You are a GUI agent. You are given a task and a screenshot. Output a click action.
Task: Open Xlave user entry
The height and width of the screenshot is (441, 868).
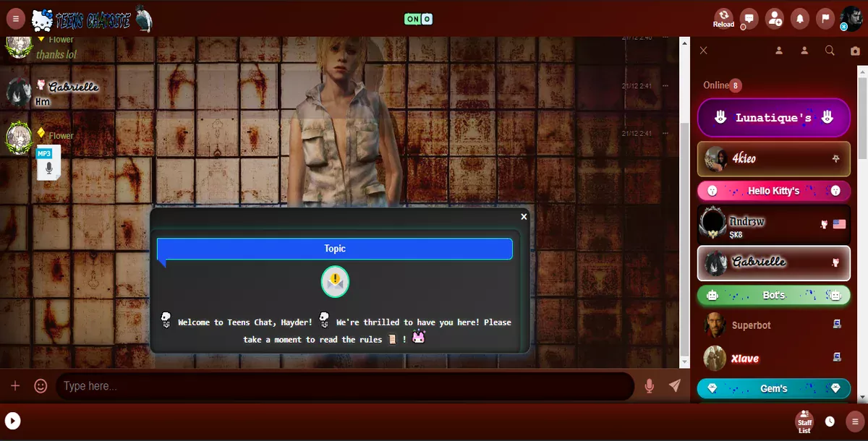tap(774, 359)
